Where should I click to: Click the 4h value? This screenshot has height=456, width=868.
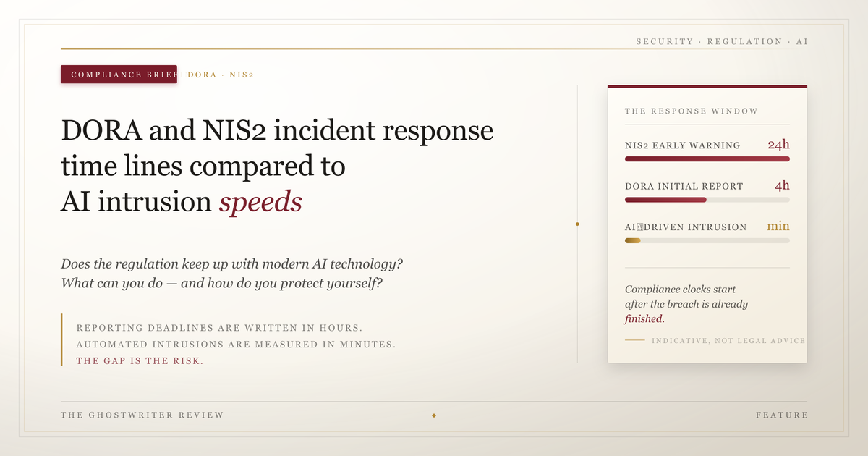[x=782, y=185]
